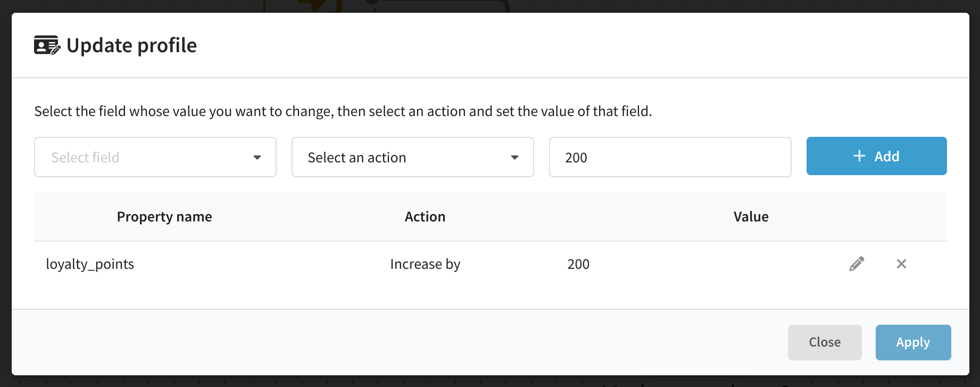Image resolution: width=980 pixels, height=387 pixels.
Task: Select the loyalty_points property cell
Action: coord(90,264)
